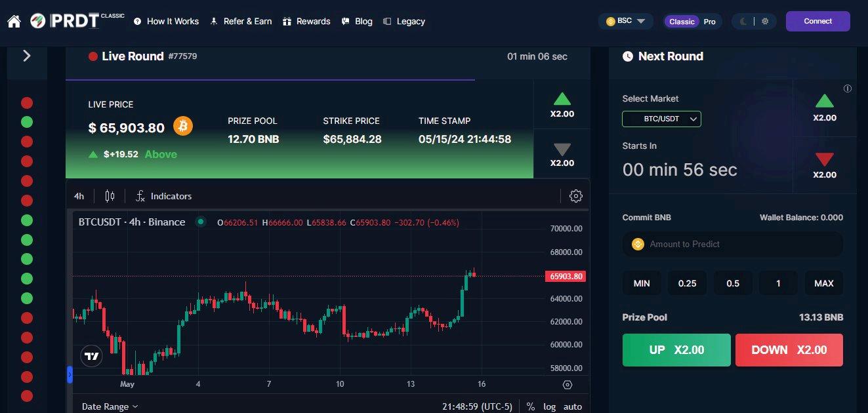This screenshot has height=413, width=868.
Task: Click the Next Round clock icon
Action: [628, 56]
